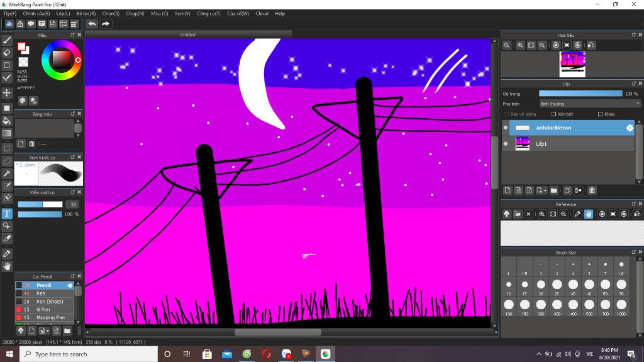Enable Khóa lock checkbox

[x=601, y=114]
